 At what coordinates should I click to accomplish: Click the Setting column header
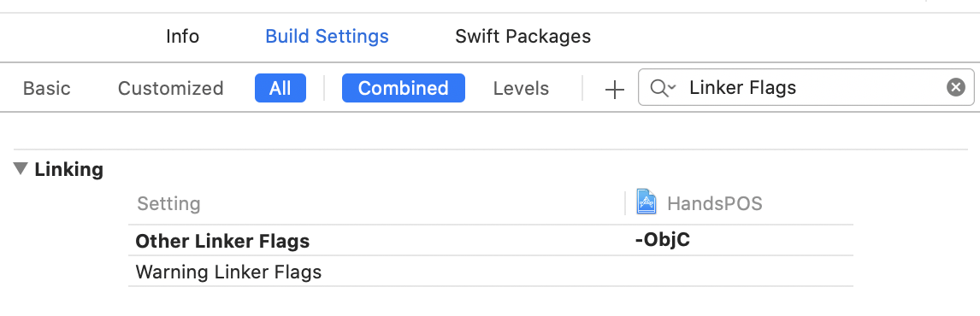pyautogui.click(x=168, y=203)
